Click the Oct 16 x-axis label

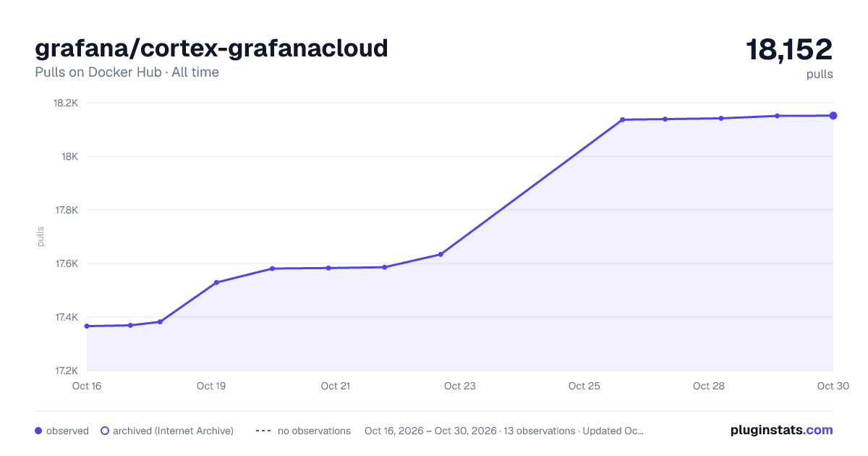coord(87,386)
